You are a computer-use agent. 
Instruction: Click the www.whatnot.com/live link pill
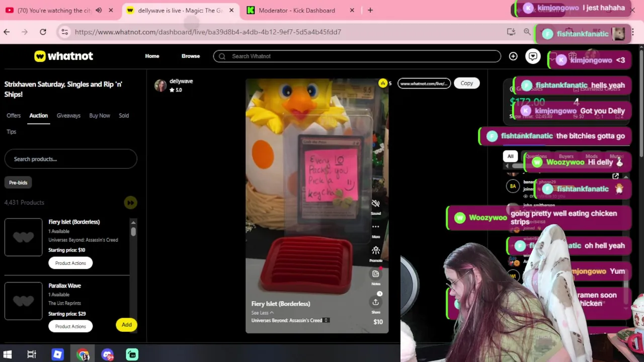(424, 83)
